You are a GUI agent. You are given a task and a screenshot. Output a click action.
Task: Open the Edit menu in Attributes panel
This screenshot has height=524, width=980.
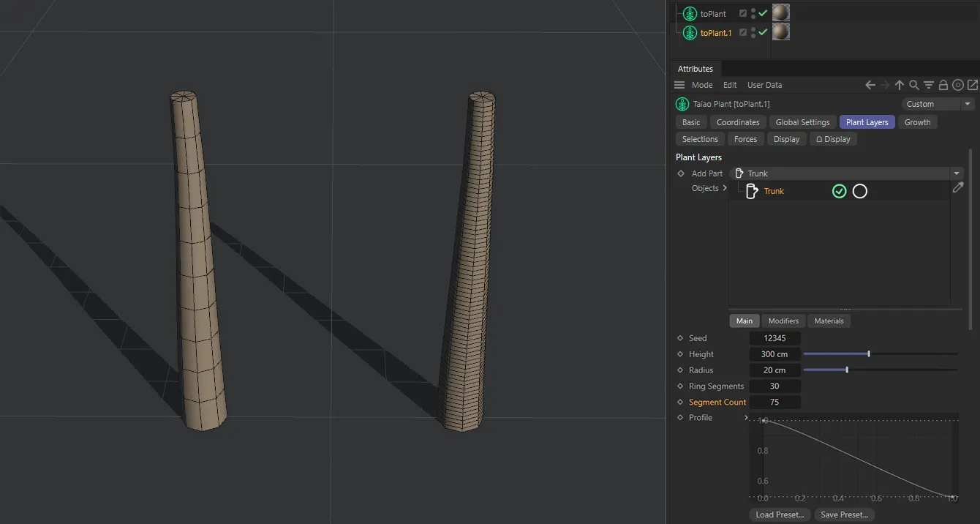pos(729,85)
